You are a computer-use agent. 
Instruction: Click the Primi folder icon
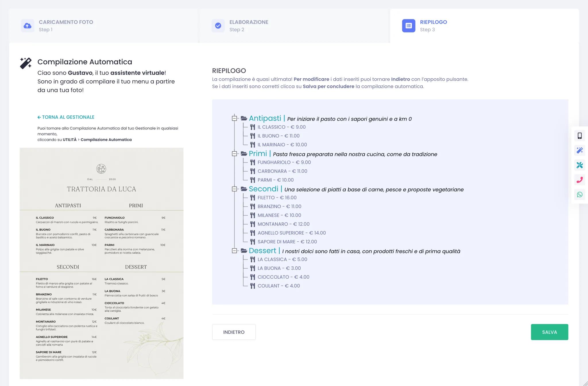244,154
